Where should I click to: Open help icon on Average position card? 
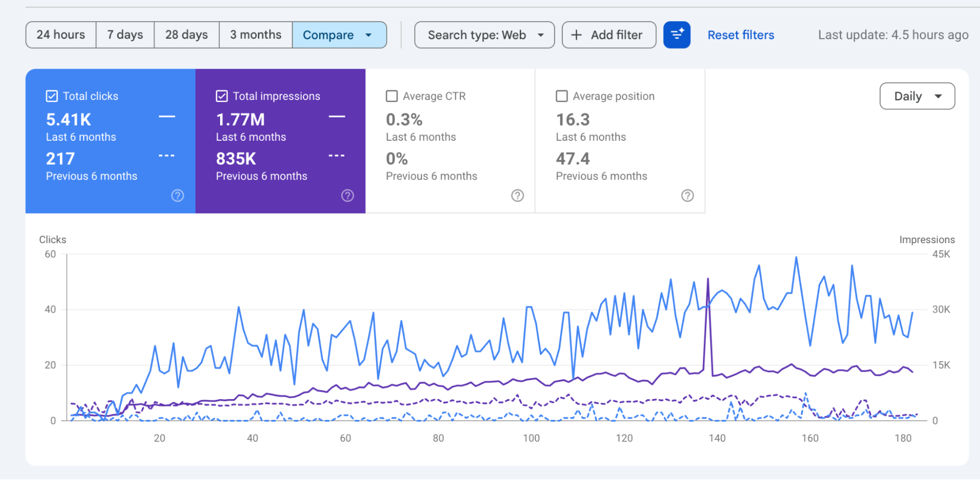point(687,196)
